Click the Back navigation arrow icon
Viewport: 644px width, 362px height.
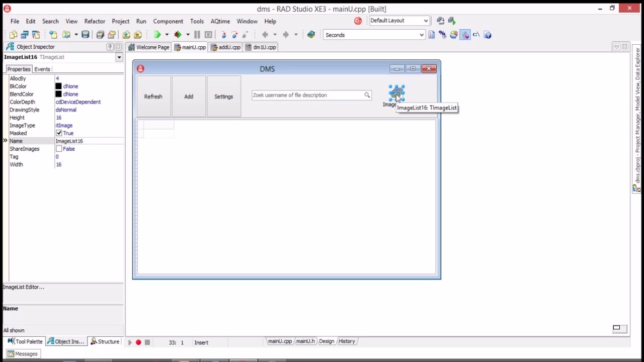click(x=265, y=35)
